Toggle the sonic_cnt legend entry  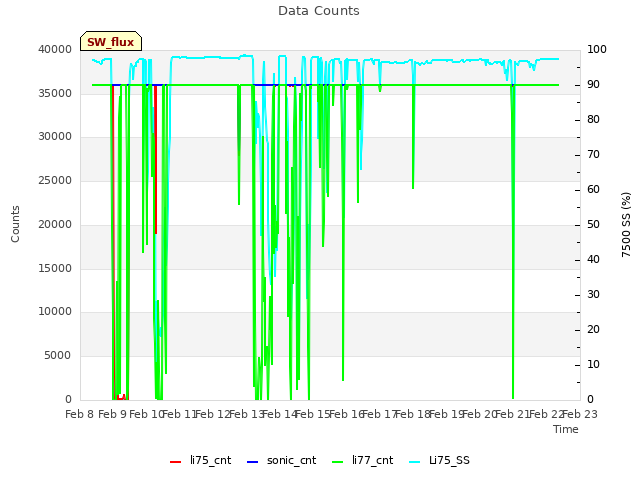(x=282, y=460)
